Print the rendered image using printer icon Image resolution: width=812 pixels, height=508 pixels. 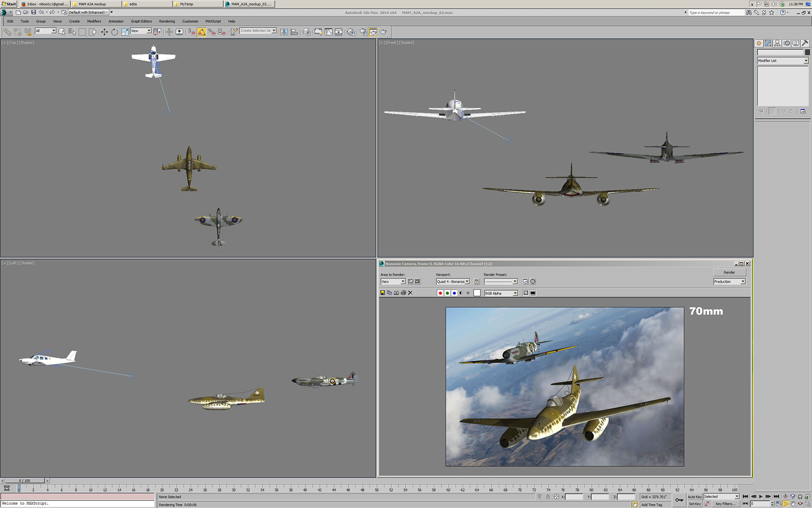click(403, 293)
